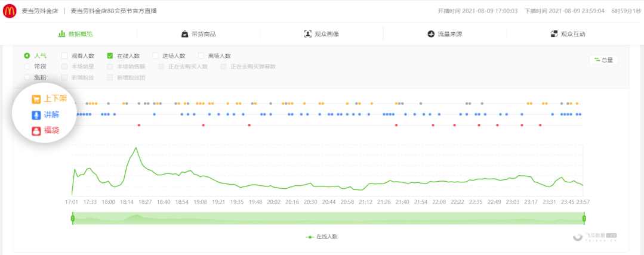This screenshot has height=255, width=644.
Task: Uncheck the 在线人数 checkbox
Action: pyautogui.click(x=110, y=56)
